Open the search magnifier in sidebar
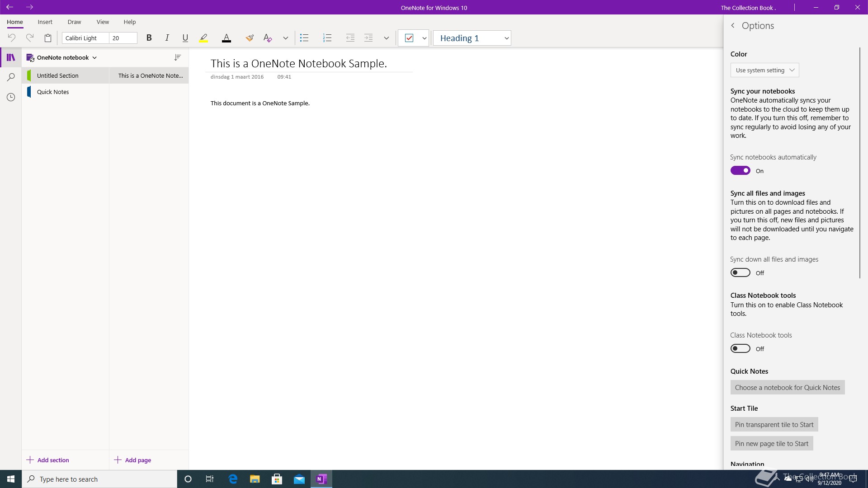The height and width of the screenshot is (488, 868). tap(11, 77)
